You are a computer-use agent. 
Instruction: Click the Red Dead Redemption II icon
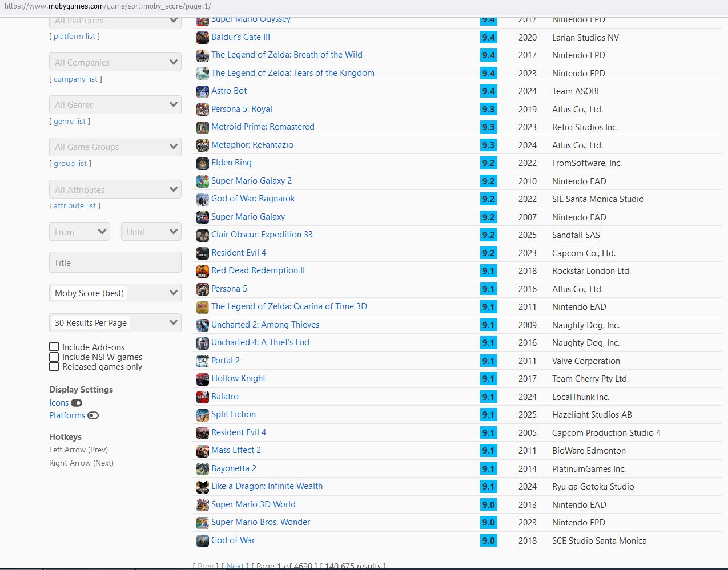pos(203,271)
